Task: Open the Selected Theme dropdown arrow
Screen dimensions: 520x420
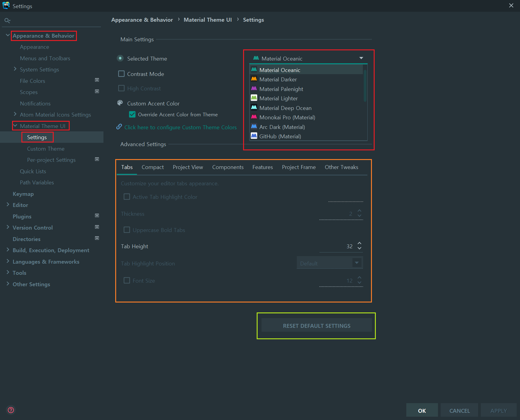Action: [361, 58]
